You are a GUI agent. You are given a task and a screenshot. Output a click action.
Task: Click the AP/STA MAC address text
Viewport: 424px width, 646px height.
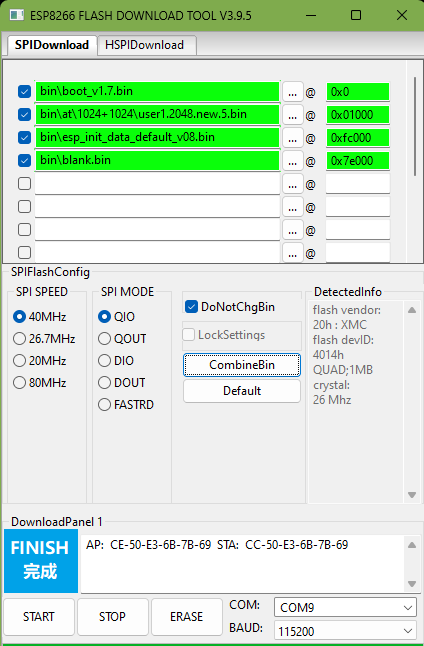click(217, 545)
